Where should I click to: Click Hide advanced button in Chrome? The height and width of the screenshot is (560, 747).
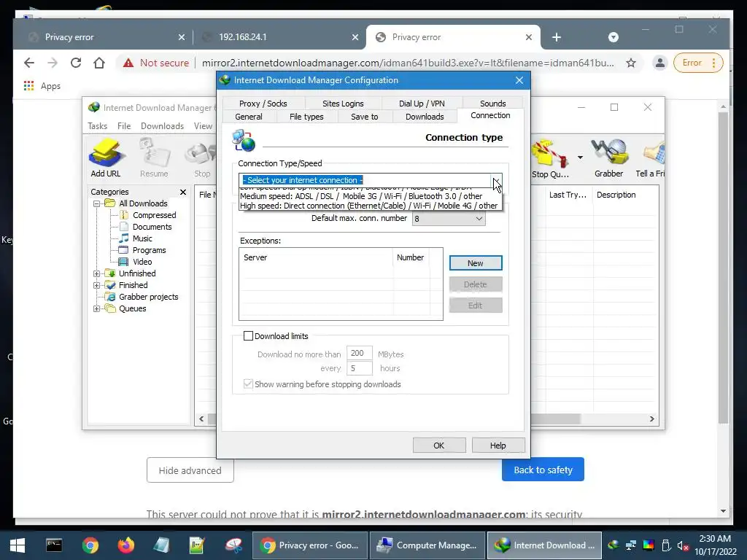(x=190, y=470)
